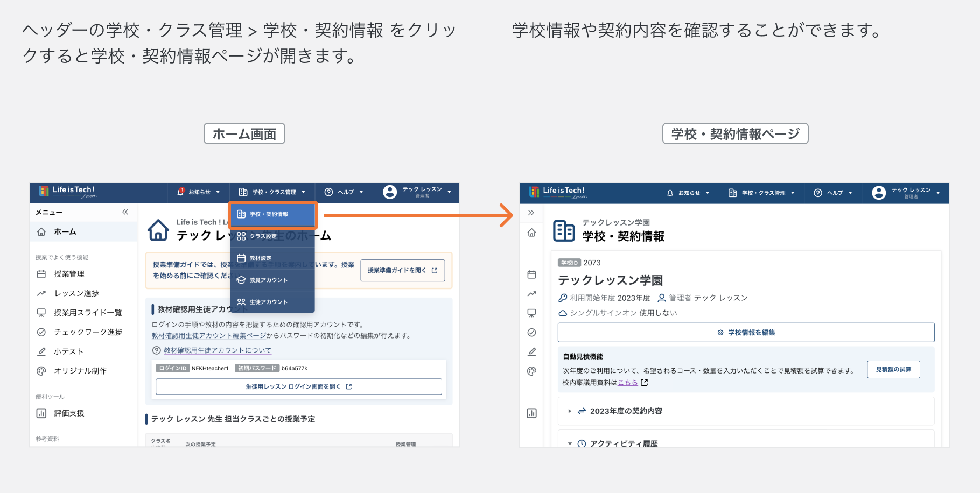
Task: Click the 学校情報を編集 button
Action: (746, 332)
